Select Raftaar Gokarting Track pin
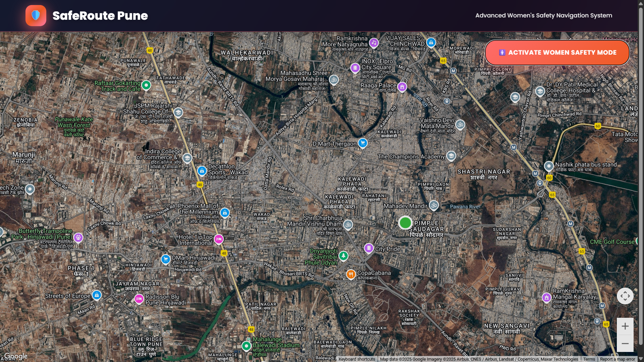The height and width of the screenshot is (362, 644). point(146,85)
